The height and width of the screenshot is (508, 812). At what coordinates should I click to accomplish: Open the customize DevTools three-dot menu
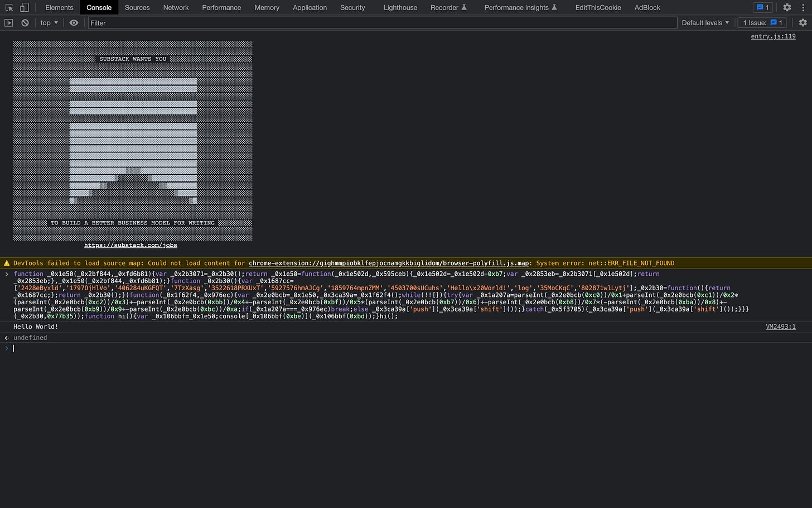tap(803, 7)
